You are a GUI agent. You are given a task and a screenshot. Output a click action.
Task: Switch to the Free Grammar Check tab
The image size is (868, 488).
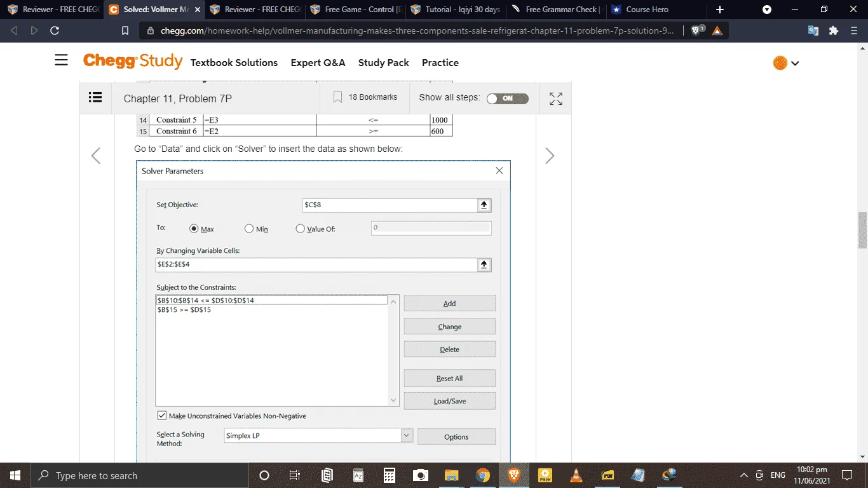(556, 10)
